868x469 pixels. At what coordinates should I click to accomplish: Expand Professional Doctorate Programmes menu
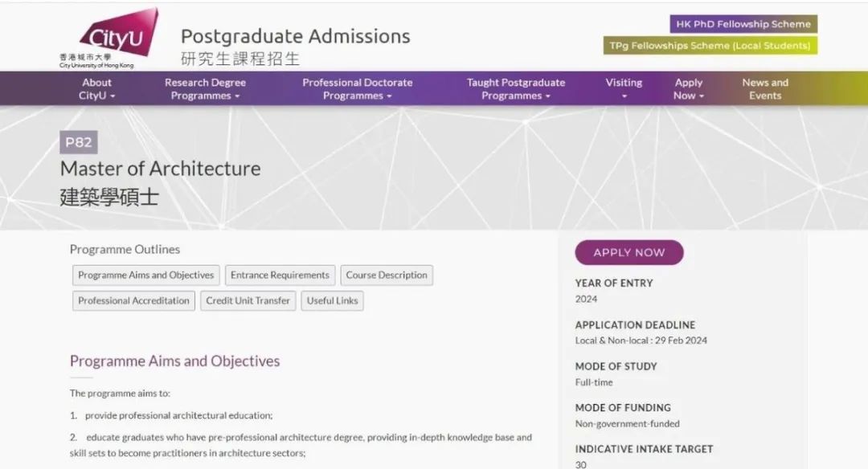coord(357,89)
